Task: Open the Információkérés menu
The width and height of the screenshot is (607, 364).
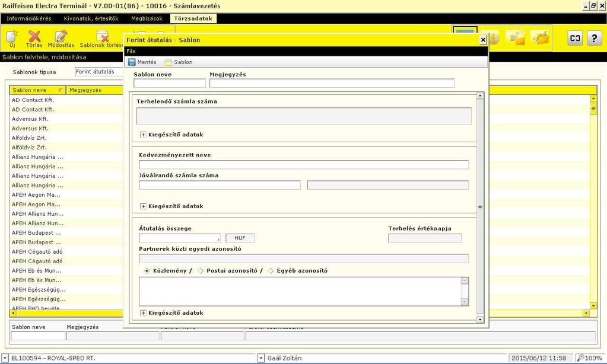Action: (x=28, y=18)
